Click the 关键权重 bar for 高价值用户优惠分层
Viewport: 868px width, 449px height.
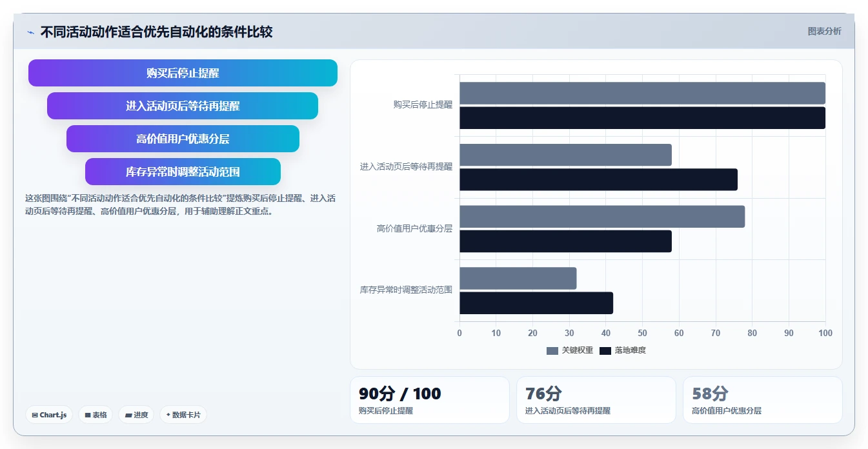click(x=602, y=217)
